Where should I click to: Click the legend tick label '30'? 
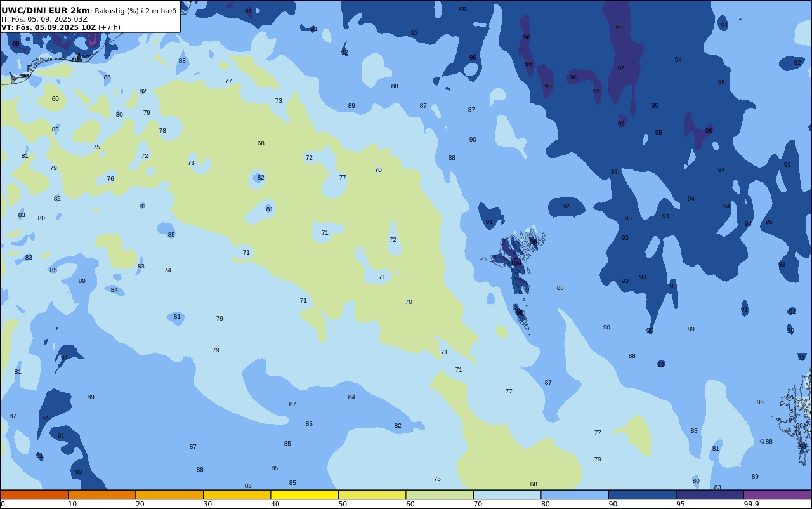click(x=207, y=504)
